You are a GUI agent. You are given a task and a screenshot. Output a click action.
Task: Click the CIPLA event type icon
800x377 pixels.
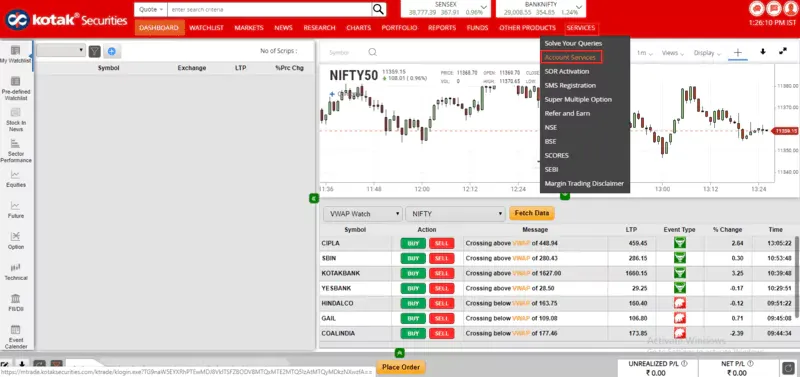[680, 243]
